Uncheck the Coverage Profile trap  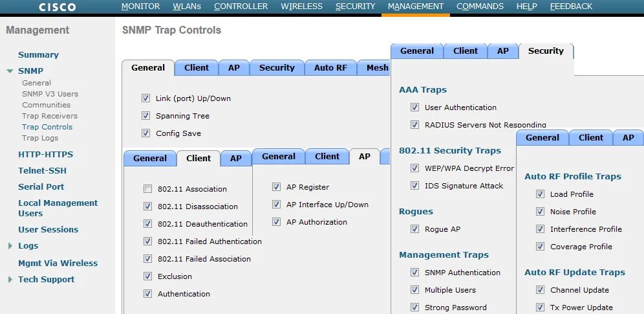tap(540, 247)
